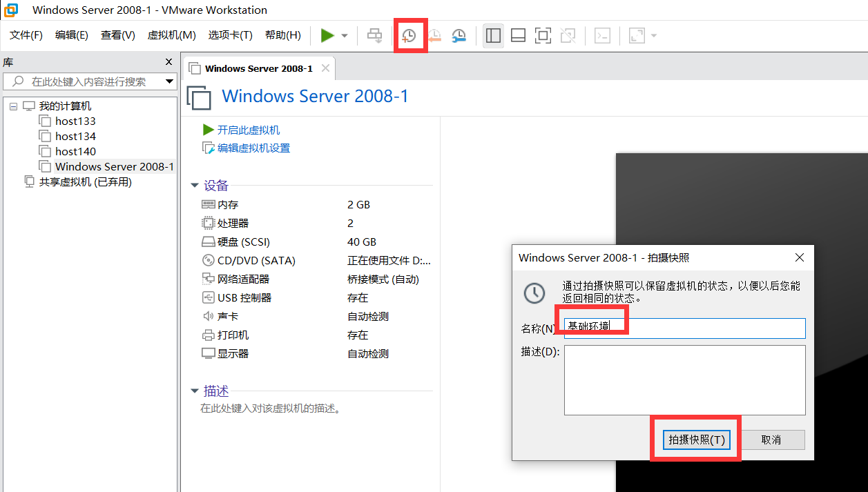The height and width of the screenshot is (492, 868).
Task: Close the 库 library panel
Action: point(169,62)
